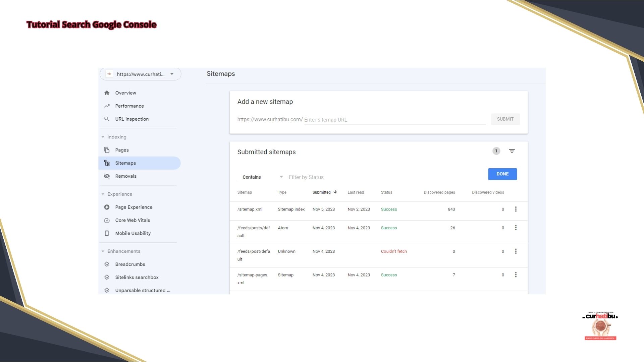
Task: Sort by Discovered videos column header
Action: (x=488, y=192)
